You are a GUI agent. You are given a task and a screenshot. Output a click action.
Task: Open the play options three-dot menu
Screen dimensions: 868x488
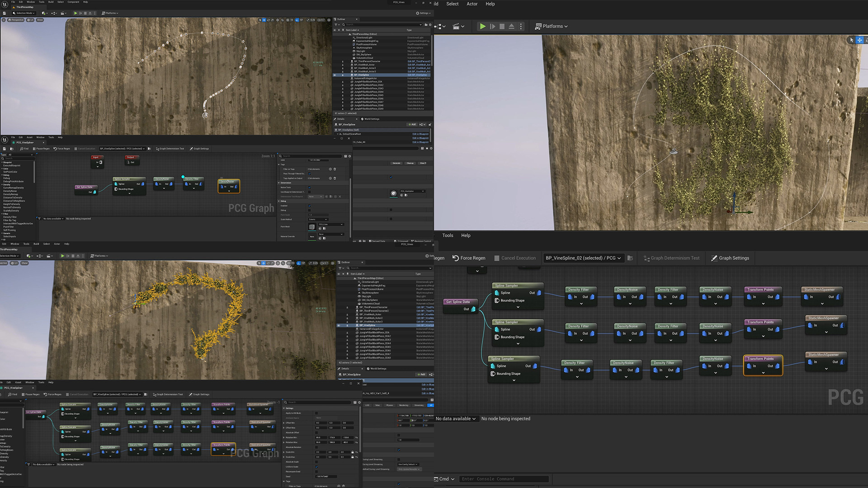[x=521, y=27]
